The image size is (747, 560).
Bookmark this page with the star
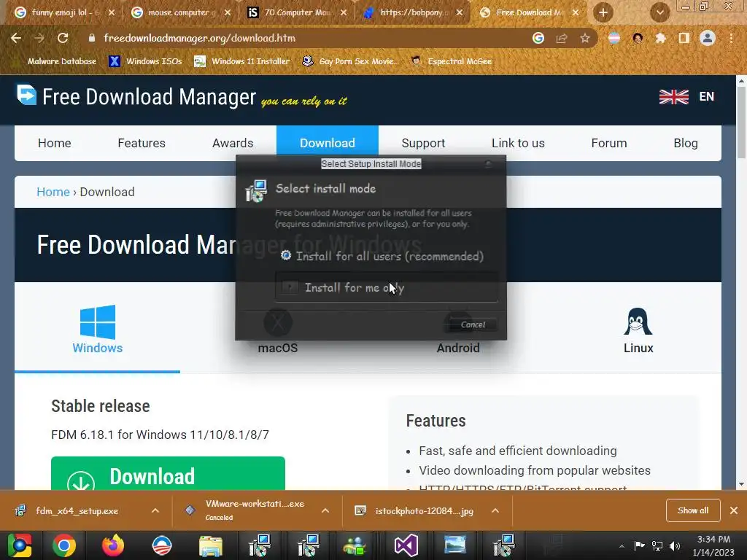pyautogui.click(x=585, y=38)
